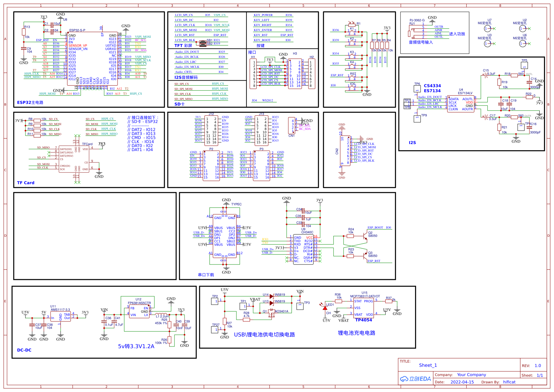Select the 'TFCard' component name
Image resolution: width=554 pixels, height=392 pixels.
coord(87,144)
